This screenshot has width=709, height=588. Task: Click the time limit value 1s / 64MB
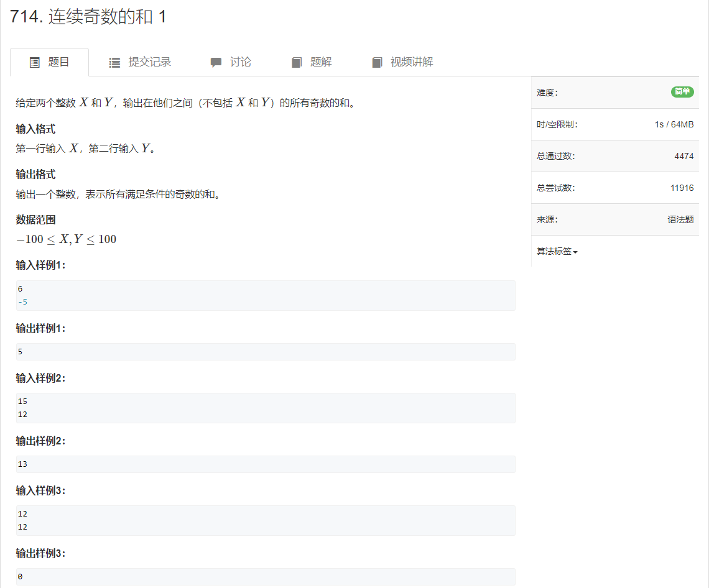click(674, 125)
